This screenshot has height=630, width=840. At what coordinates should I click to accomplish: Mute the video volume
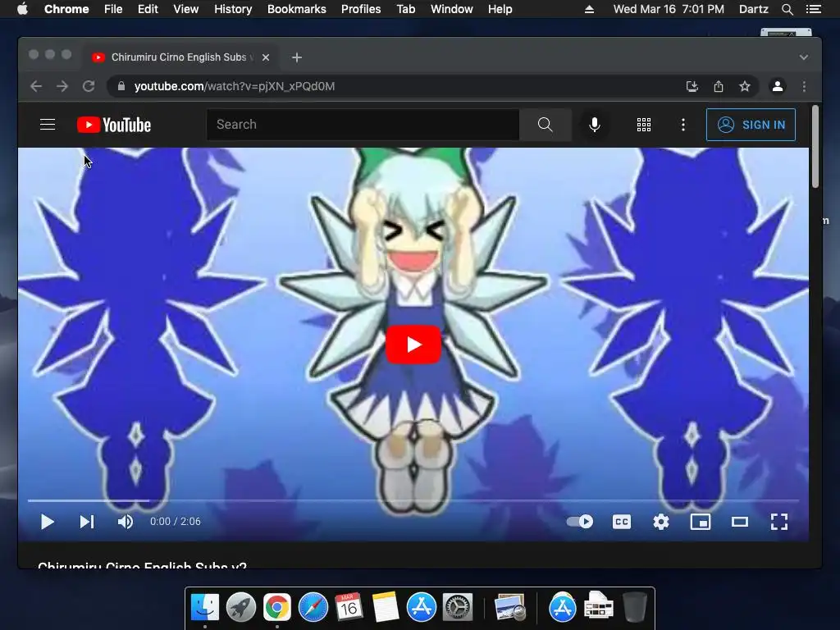point(126,522)
